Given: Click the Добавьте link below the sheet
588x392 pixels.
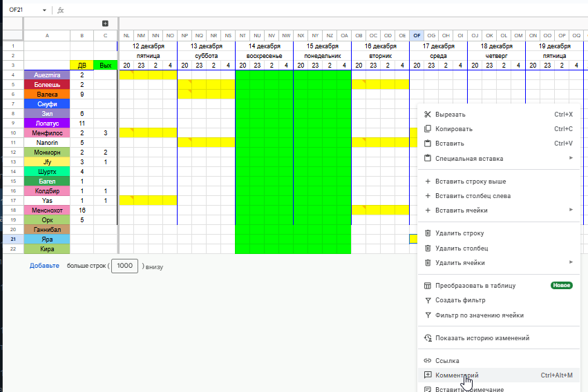Looking at the screenshot, I should (44, 266).
